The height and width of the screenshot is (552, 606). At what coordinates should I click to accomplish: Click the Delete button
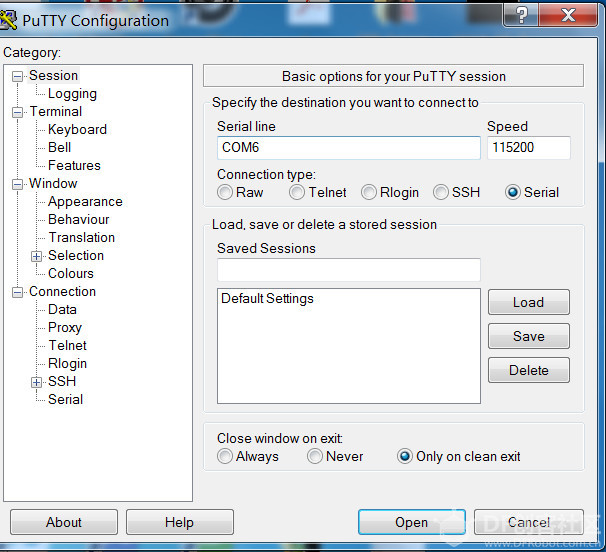529,370
